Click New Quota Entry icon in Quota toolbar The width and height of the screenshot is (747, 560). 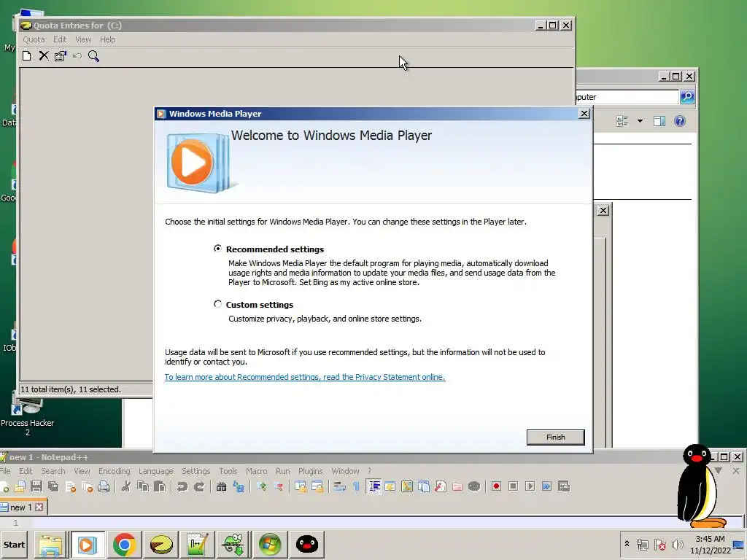pyautogui.click(x=27, y=56)
